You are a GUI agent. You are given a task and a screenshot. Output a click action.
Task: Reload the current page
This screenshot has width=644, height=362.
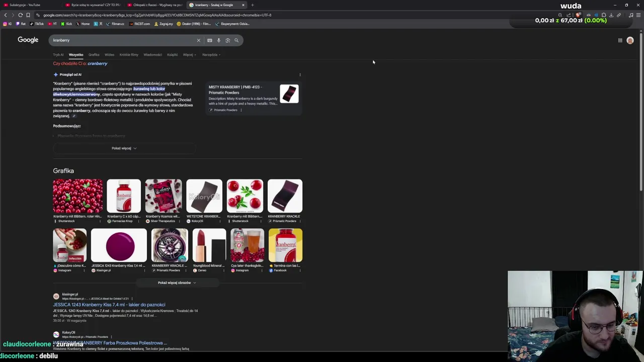click(x=20, y=15)
